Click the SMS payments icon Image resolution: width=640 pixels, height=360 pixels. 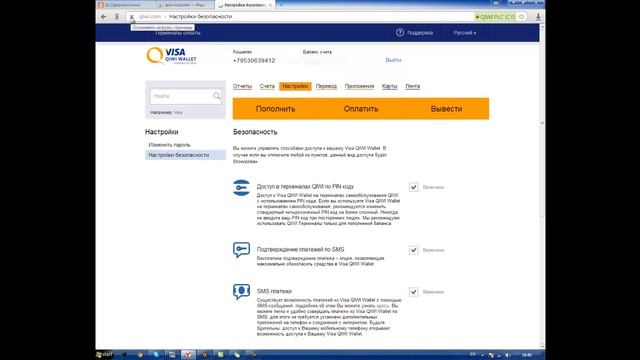pyautogui.click(x=241, y=291)
